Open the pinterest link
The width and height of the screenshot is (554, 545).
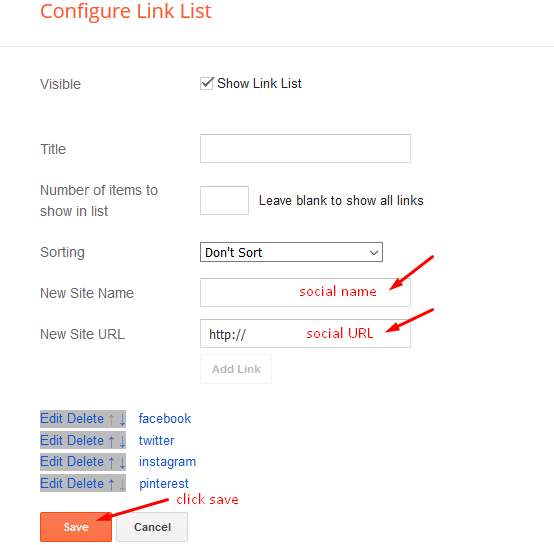pyautogui.click(x=164, y=484)
